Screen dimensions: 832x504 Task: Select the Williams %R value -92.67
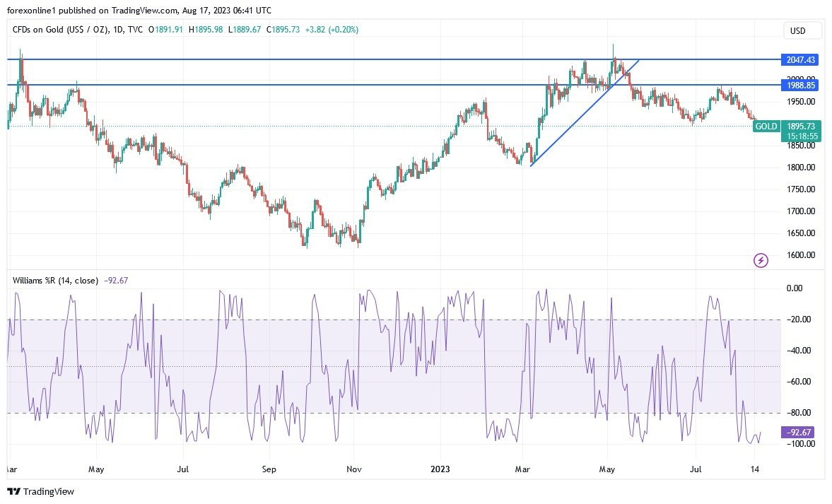point(115,281)
